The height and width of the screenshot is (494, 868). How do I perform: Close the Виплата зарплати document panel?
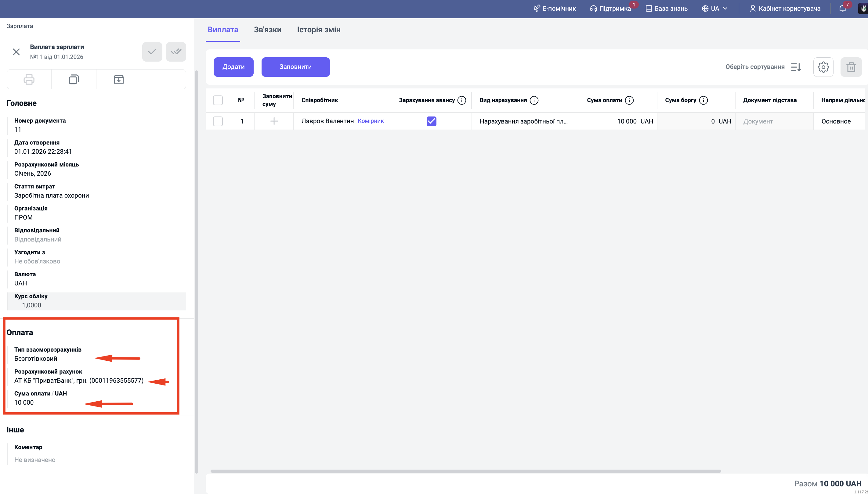(x=16, y=52)
